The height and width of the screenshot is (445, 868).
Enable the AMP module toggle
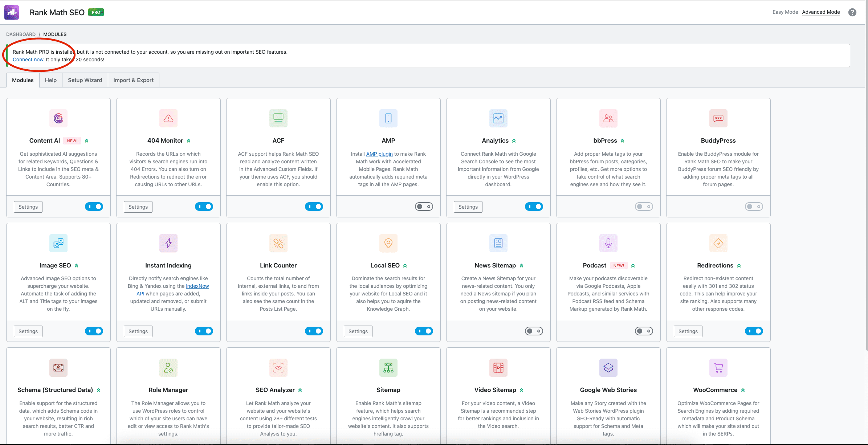pyautogui.click(x=424, y=207)
